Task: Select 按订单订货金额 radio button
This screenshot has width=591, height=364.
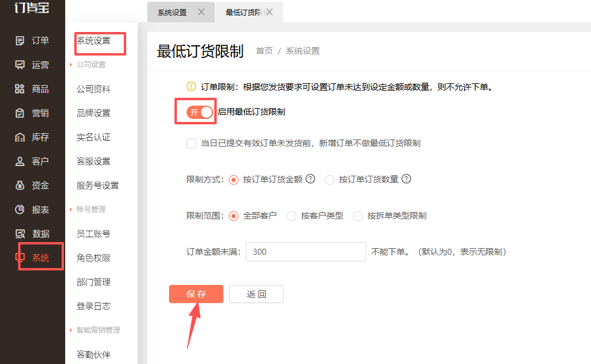Action: click(234, 180)
